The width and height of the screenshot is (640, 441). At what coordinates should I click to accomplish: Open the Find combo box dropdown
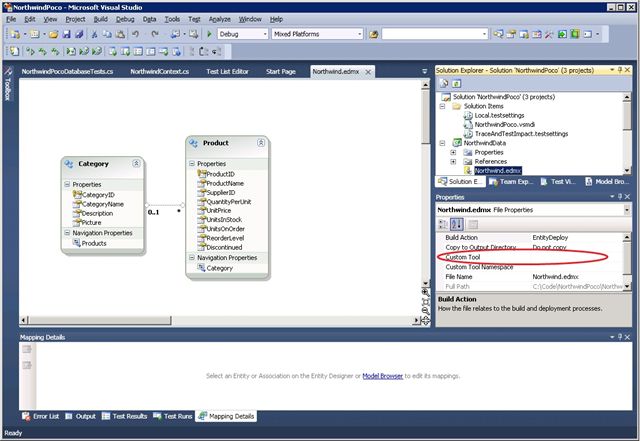[484, 34]
